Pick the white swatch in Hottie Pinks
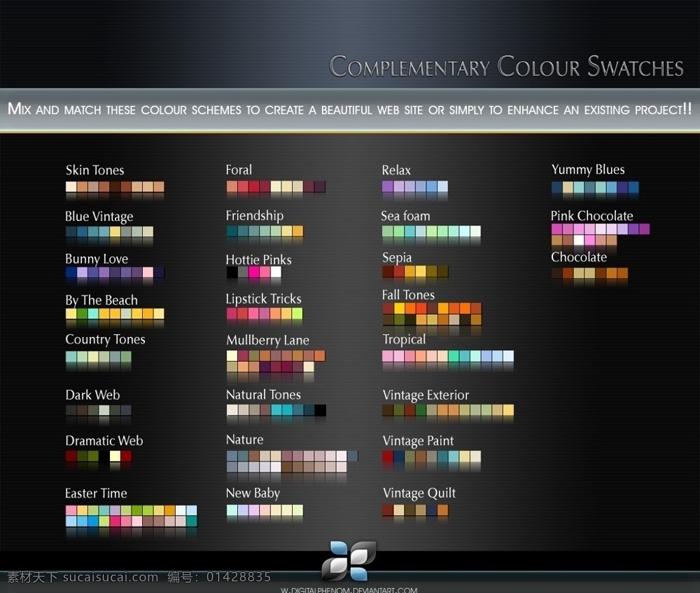Viewport: 700px width, 593px height. click(x=276, y=272)
